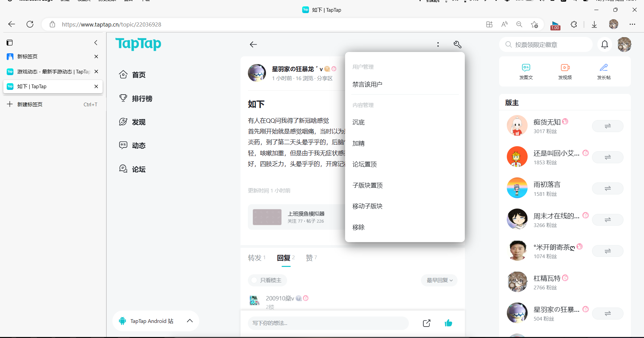Close the 新标签页 tab
644x338 pixels.
96,57
